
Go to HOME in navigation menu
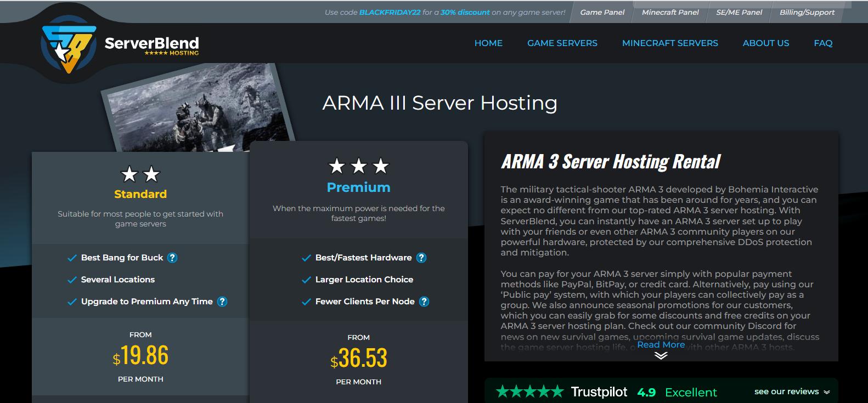click(488, 43)
